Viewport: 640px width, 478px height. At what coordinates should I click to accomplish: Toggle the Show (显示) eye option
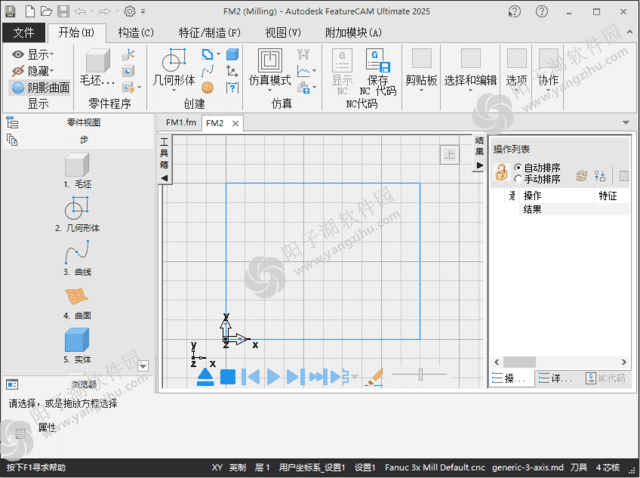pos(33,54)
